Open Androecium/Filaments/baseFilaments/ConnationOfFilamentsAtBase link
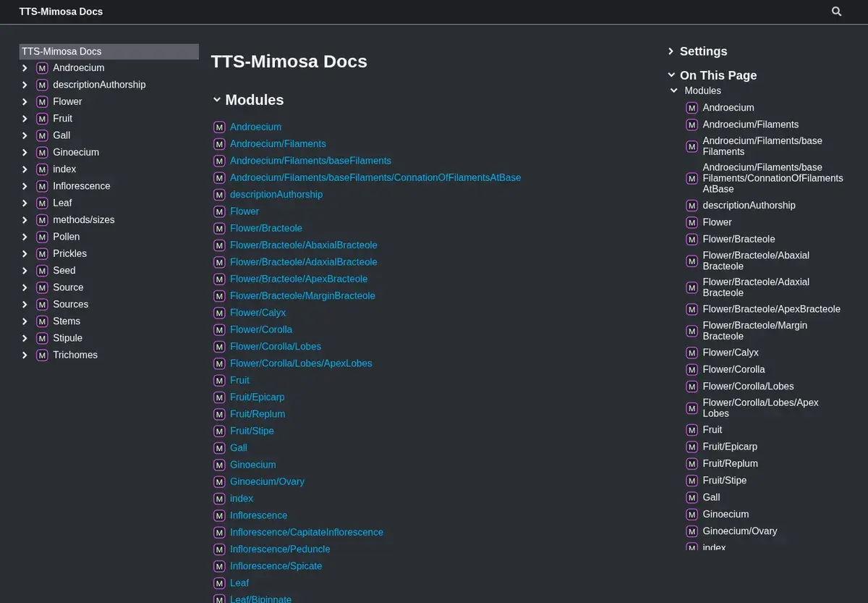Screen dimensions: 868x603 click(x=375, y=177)
